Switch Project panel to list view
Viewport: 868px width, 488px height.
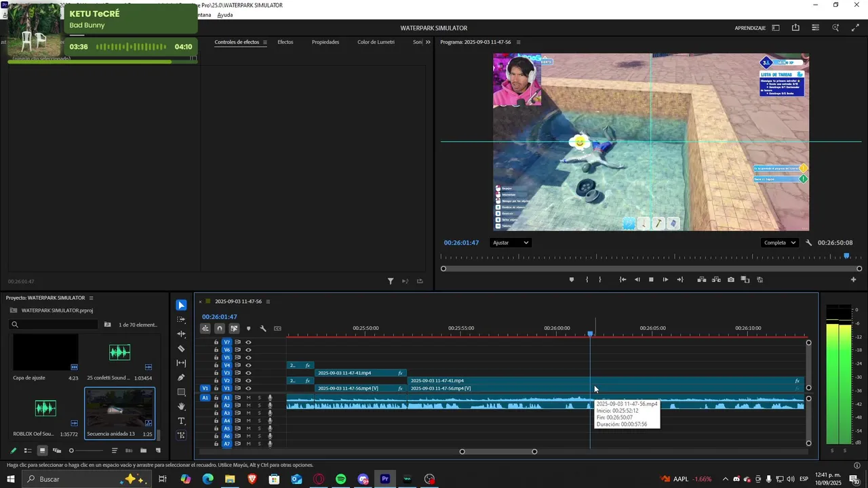click(28, 451)
